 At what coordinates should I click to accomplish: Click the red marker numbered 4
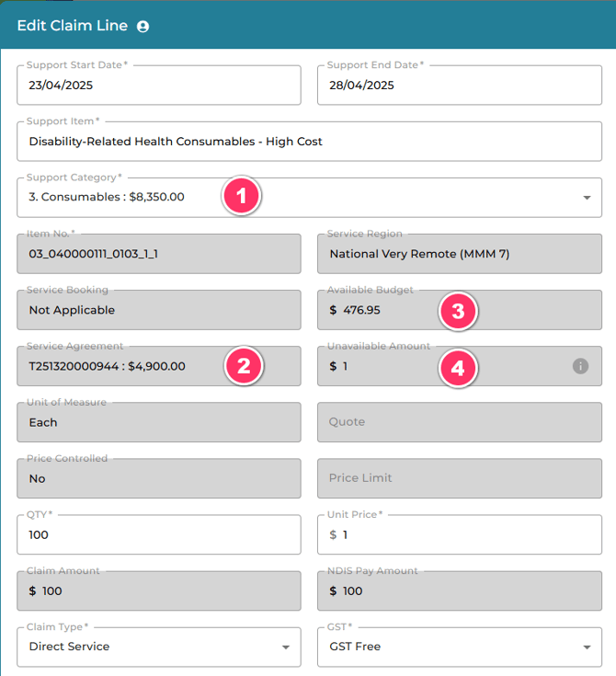[458, 368]
